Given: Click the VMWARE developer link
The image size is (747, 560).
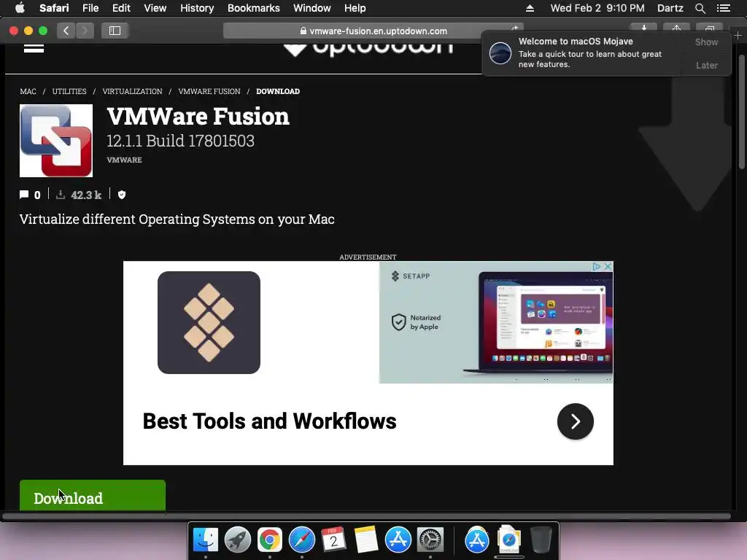Looking at the screenshot, I should tap(124, 160).
